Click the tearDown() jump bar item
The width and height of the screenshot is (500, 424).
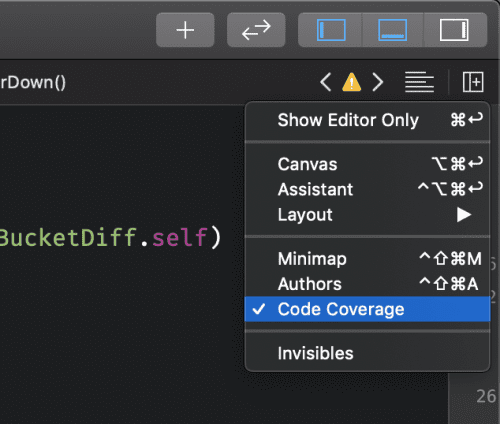[33, 82]
